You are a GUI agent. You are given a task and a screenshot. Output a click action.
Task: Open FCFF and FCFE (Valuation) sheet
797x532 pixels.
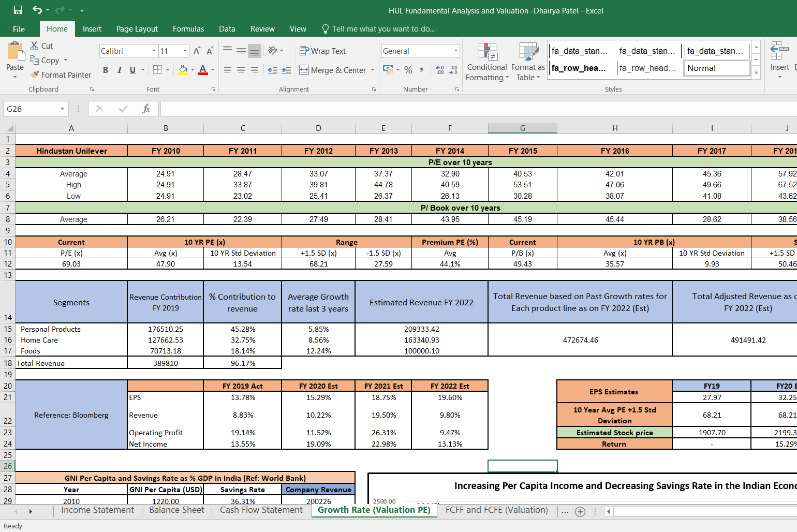pyautogui.click(x=497, y=510)
